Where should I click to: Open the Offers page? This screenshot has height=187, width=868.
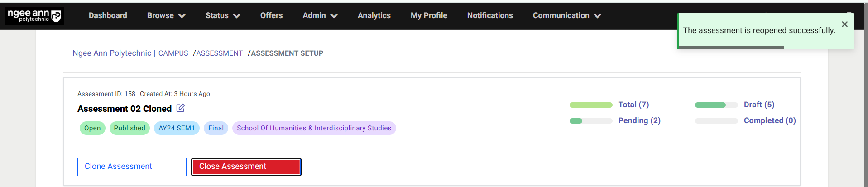click(x=271, y=16)
